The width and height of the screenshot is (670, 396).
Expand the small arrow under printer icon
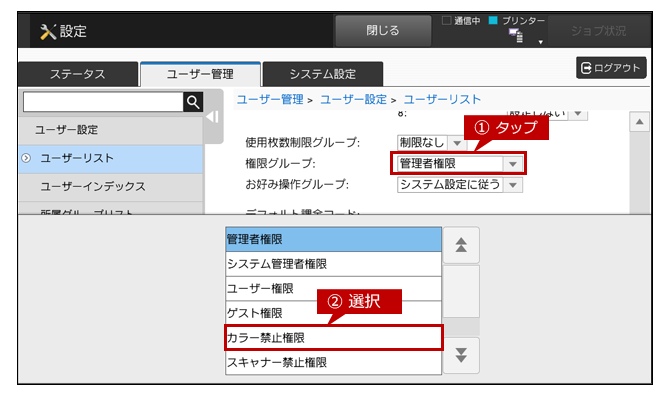[x=541, y=42]
